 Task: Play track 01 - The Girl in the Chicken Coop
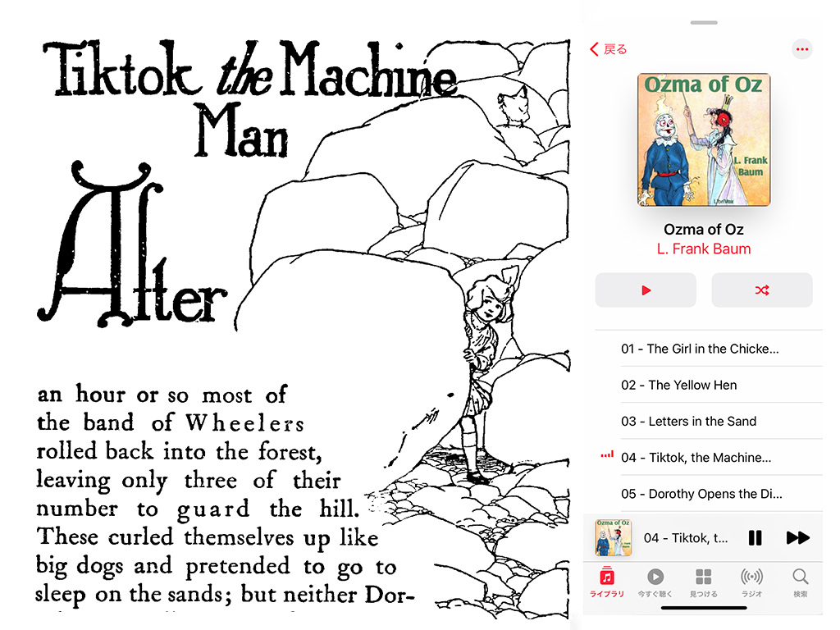pyautogui.click(x=708, y=349)
